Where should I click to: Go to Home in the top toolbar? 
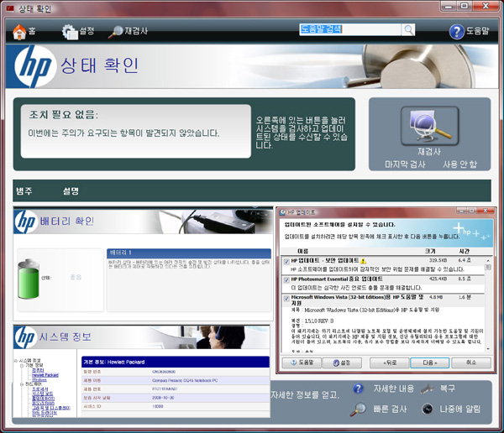click(24, 32)
